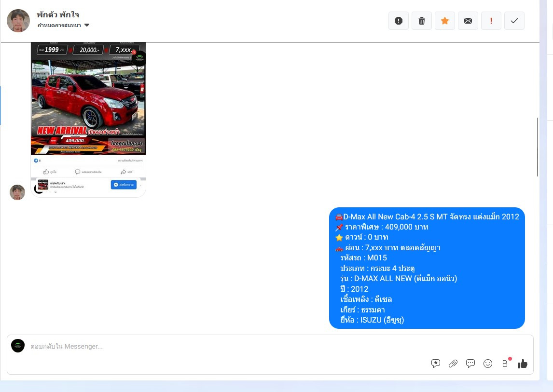The image size is (553, 392).
Task: Star this conversation with orange star icon
Action: [x=445, y=21]
